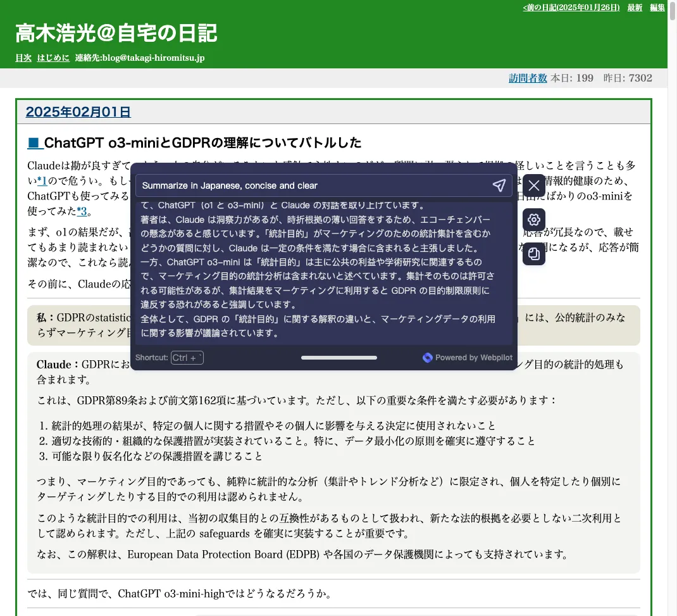
Task: Click the Ctrl + ` shortcut badge
Action: click(187, 358)
